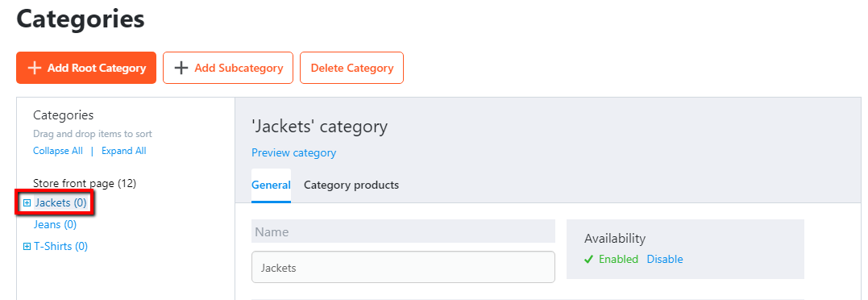This screenshot has height=300, width=868.
Task: Click the Delete Category button
Action: [351, 68]
